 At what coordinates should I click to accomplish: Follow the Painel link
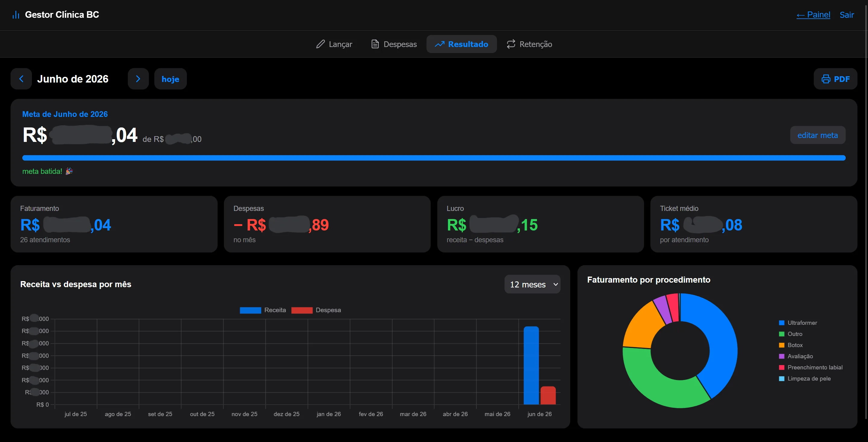[813, 15]
